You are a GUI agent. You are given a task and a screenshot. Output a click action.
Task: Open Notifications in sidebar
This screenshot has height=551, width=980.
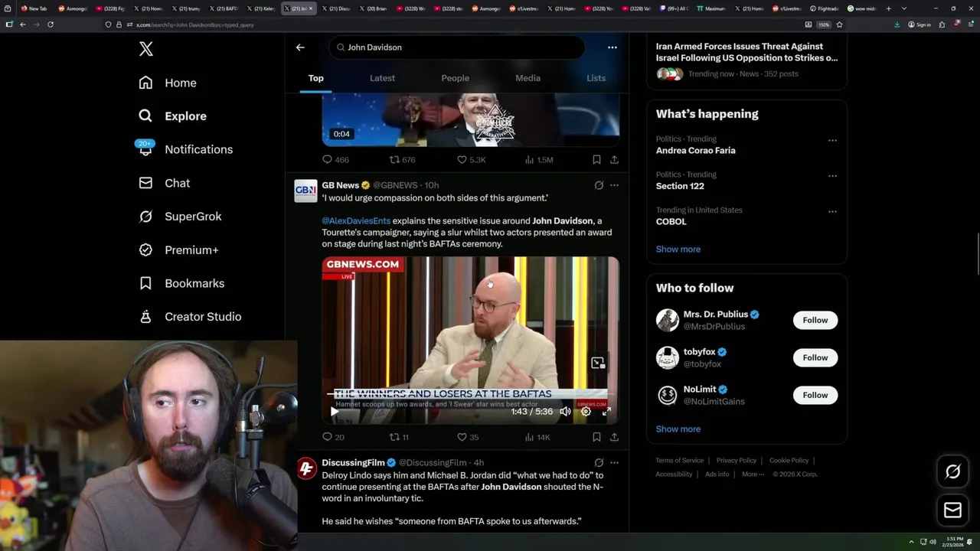(x=185, y=149)
